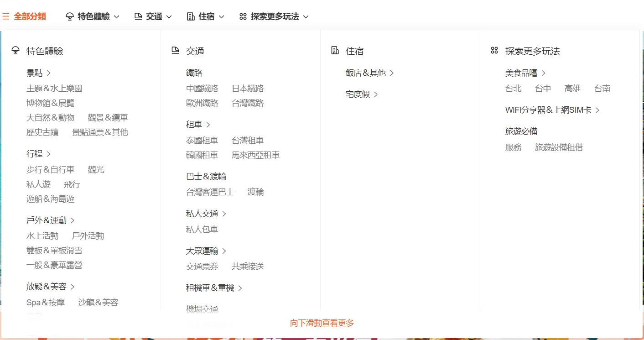Open the 景點 category arrow
This screenshot has height=340, width=644.
(x=48, y=73)
